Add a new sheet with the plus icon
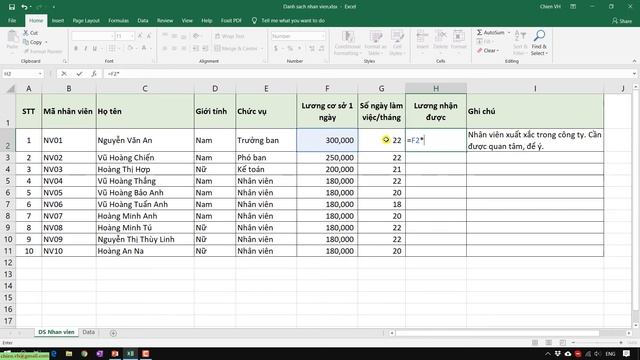 (x=113, y=333)
